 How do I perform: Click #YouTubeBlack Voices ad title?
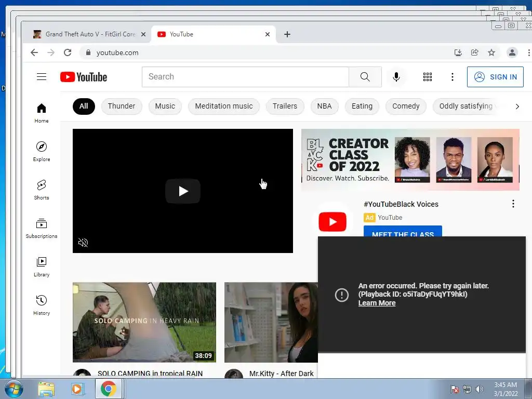[x=401, y=204]
